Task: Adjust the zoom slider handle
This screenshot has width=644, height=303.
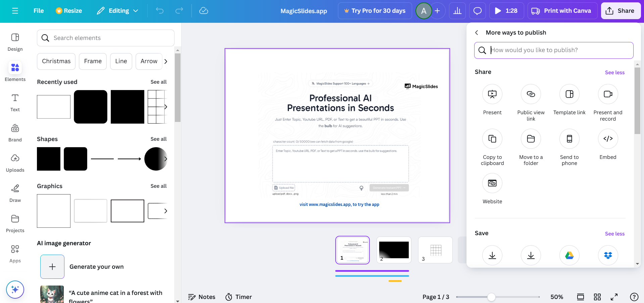Action: [491, 297]
